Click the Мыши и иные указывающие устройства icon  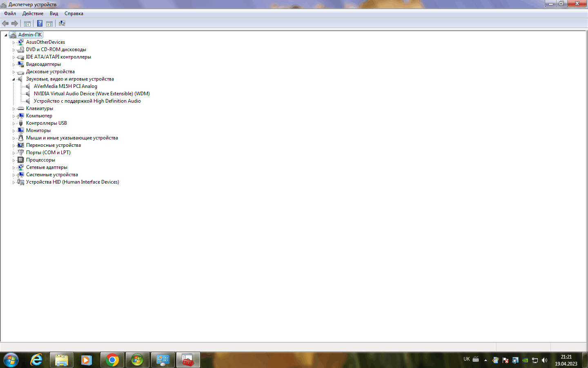(x=21, y=138)
